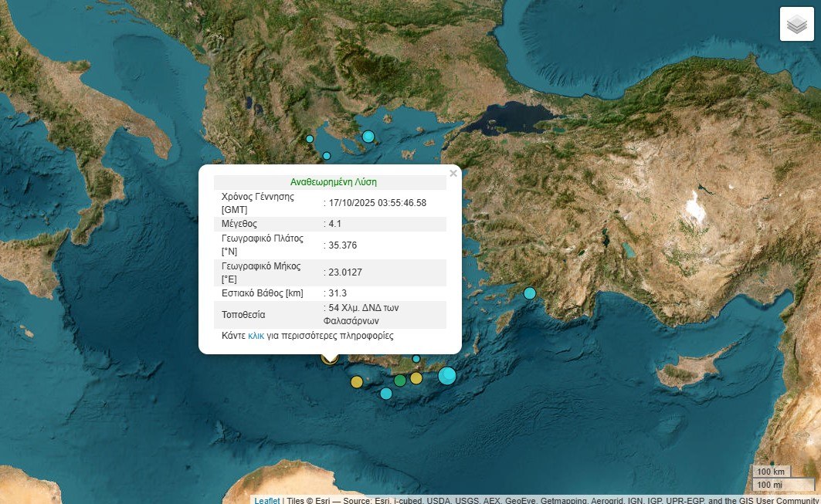Click the "Αναθεωρημένη Λύση" popup header
This screenshot has height=504, width=821.
334,182
